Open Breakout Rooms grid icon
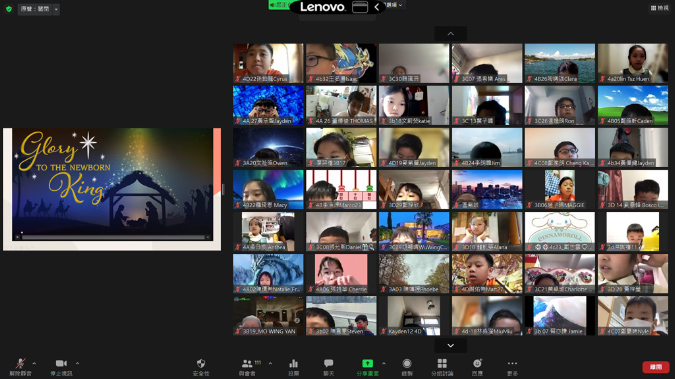This screenshot has height=379, width=675. click(442, 367)
